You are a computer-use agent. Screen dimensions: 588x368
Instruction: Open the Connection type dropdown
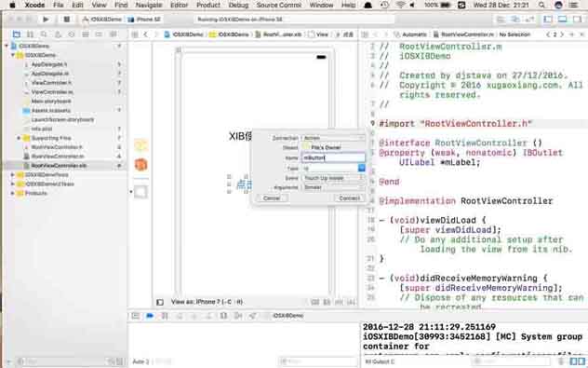[333, 138]
